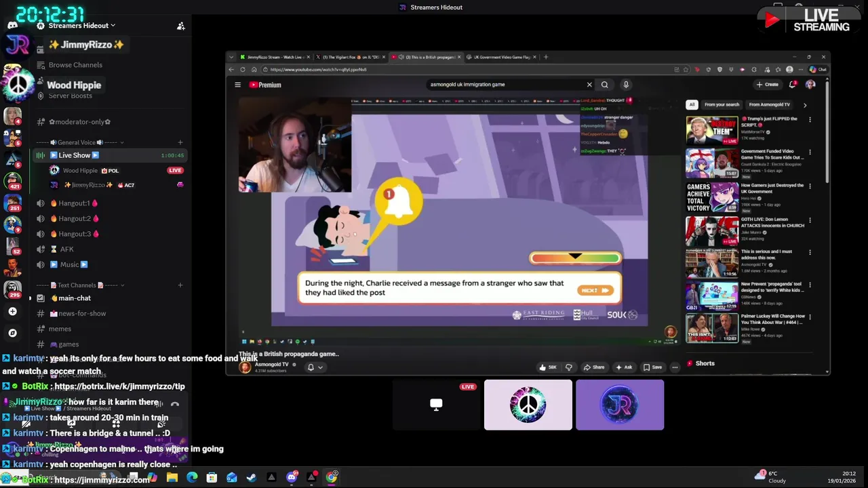Switch to UK Government Video Game tab

click(502, 57)
